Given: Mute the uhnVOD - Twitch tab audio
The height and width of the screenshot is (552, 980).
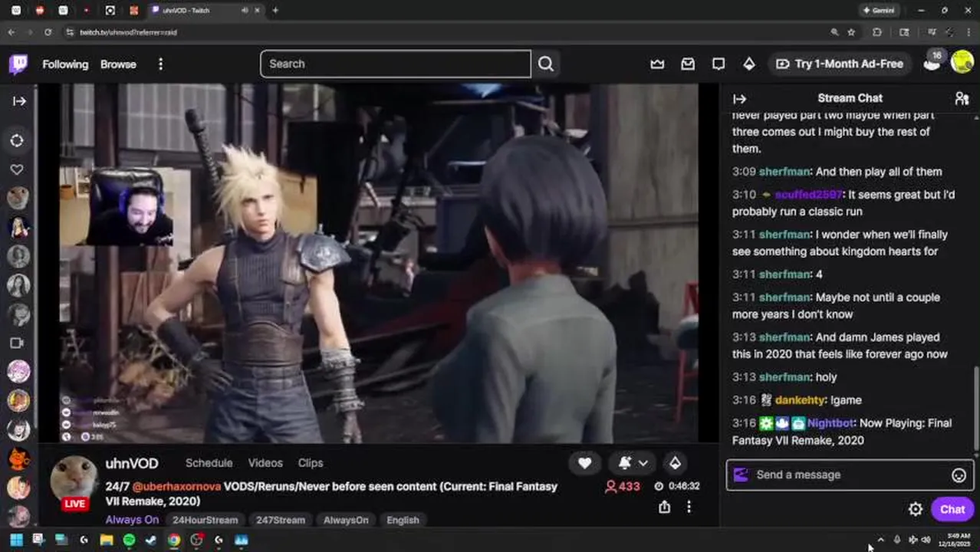Looking at the screenshot, I should coord(245,10).
